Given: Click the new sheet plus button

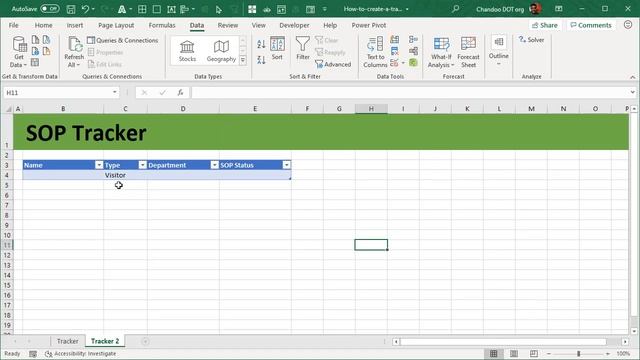Looking at the screenshot, I should [145, 341].
